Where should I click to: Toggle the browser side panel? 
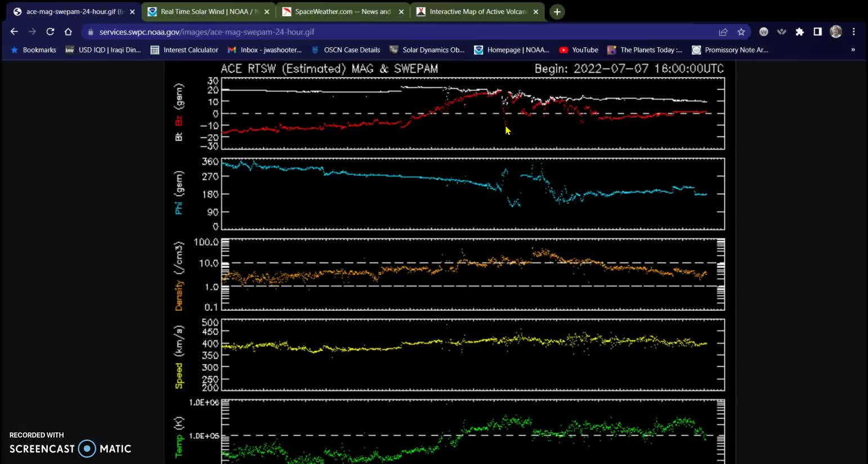(817, 32)
